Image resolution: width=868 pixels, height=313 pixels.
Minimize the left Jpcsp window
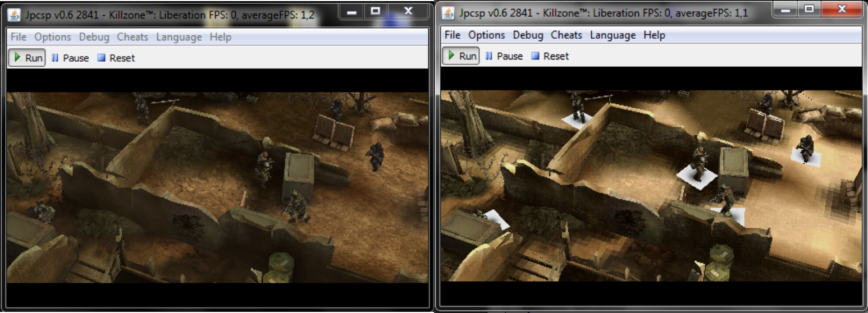[x=351, y=11]
